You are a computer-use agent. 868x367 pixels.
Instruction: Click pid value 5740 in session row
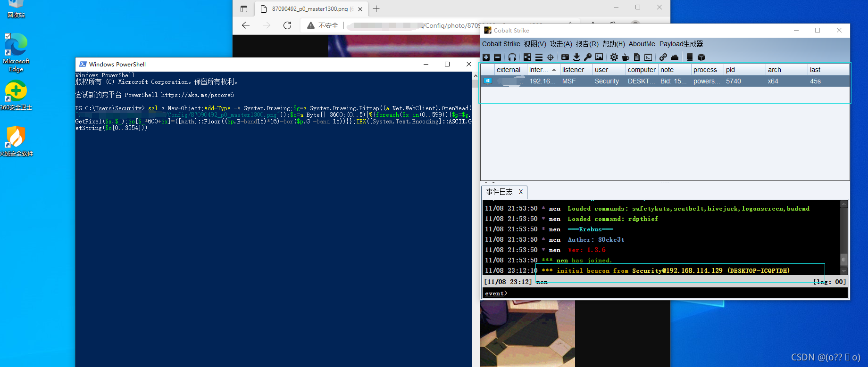(x=734, y=81)
